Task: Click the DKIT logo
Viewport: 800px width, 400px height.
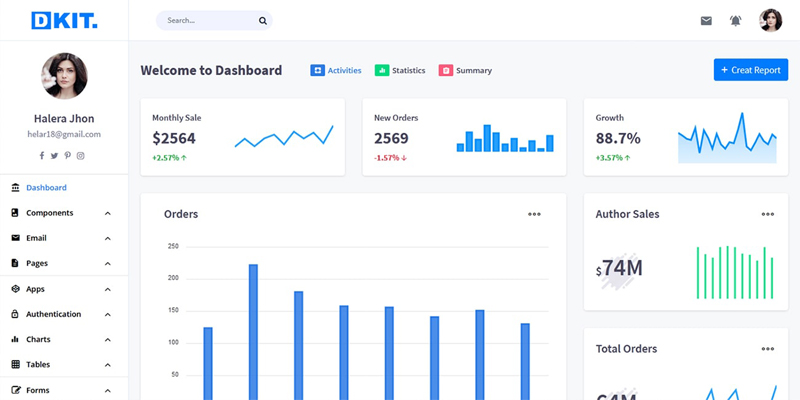Action: 64,20
